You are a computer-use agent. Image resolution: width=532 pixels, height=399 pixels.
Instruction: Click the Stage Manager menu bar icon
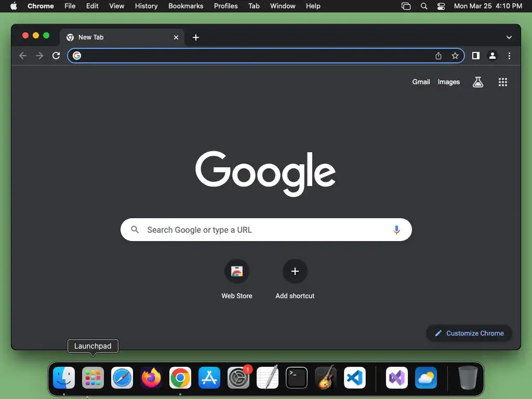point(406,6)
